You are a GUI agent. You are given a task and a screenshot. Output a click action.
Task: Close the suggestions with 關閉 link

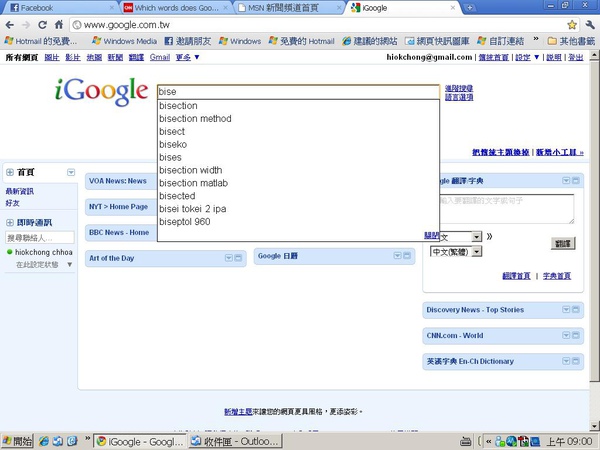coord(432,236)
